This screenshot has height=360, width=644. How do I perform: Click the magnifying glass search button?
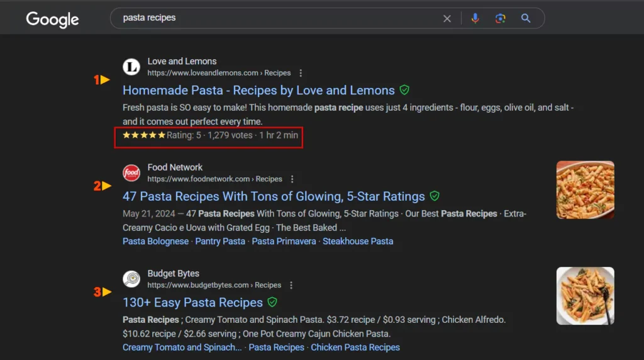526,19
